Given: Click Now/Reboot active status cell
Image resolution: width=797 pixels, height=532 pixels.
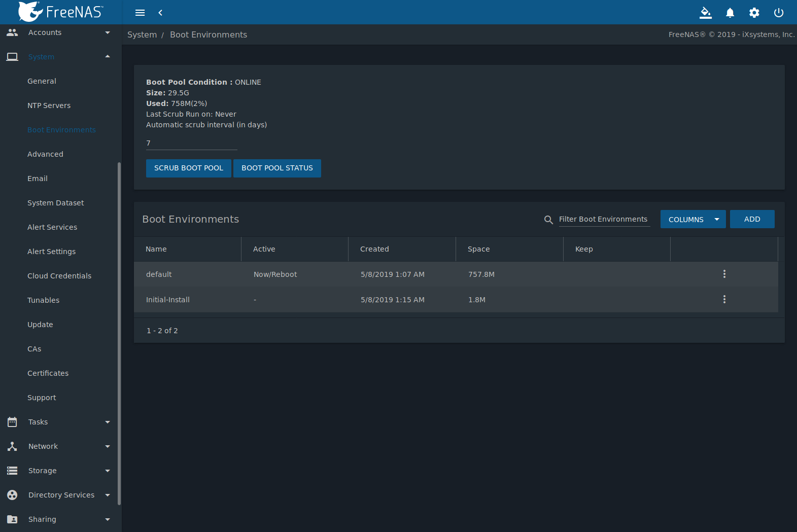Looking at the screenshot, I should (x=275, y=274).
